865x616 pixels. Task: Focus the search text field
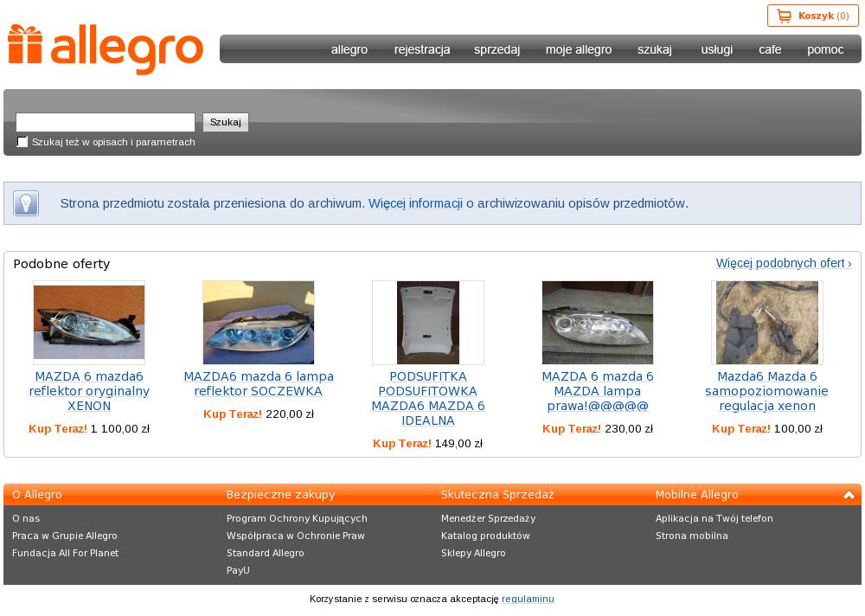tap(106, 122)
